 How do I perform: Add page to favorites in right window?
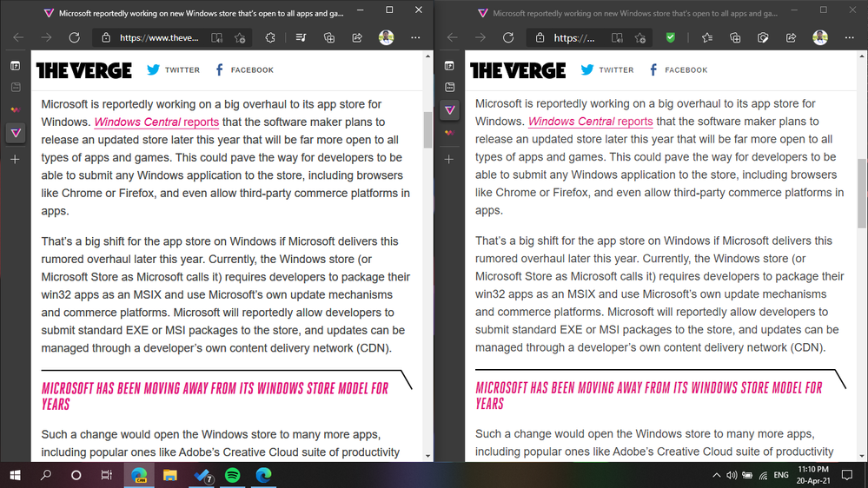(x=640, y=37)
